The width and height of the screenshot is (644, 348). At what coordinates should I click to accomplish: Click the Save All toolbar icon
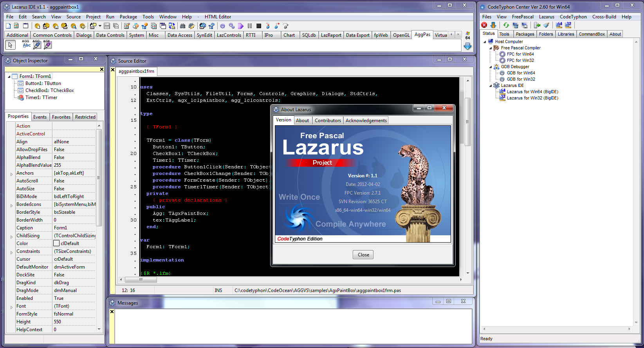click(x=116, y=26)
